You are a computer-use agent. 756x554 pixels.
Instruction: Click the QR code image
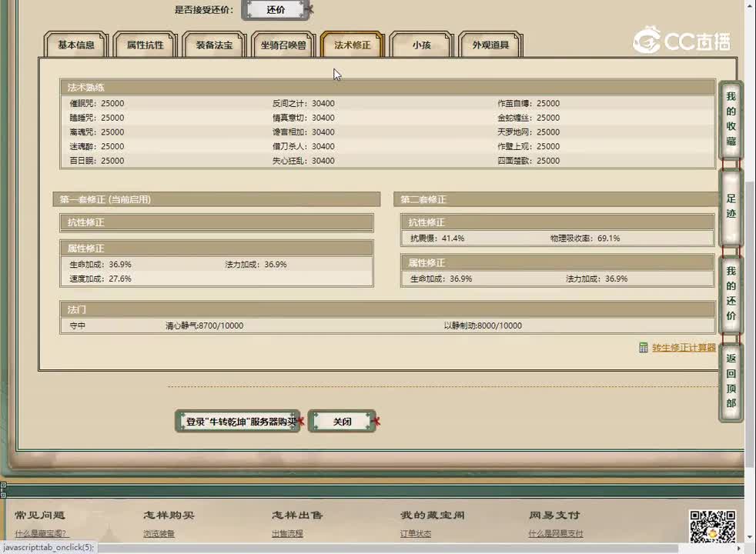pos(713,527)
